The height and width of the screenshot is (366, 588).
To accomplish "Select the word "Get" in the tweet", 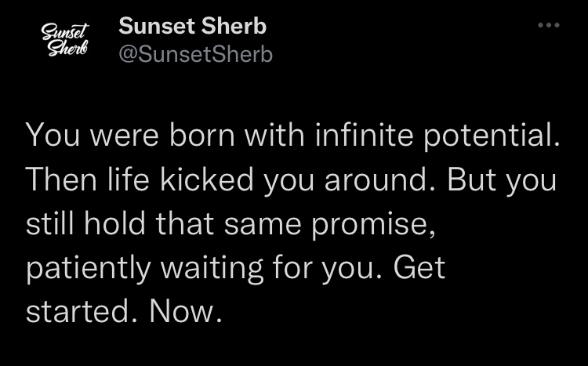I will point(419,268).
